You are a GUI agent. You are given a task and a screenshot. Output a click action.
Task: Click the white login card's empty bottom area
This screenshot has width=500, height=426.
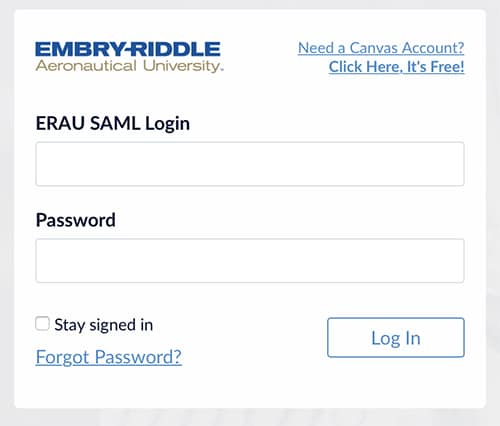[250, 388]
